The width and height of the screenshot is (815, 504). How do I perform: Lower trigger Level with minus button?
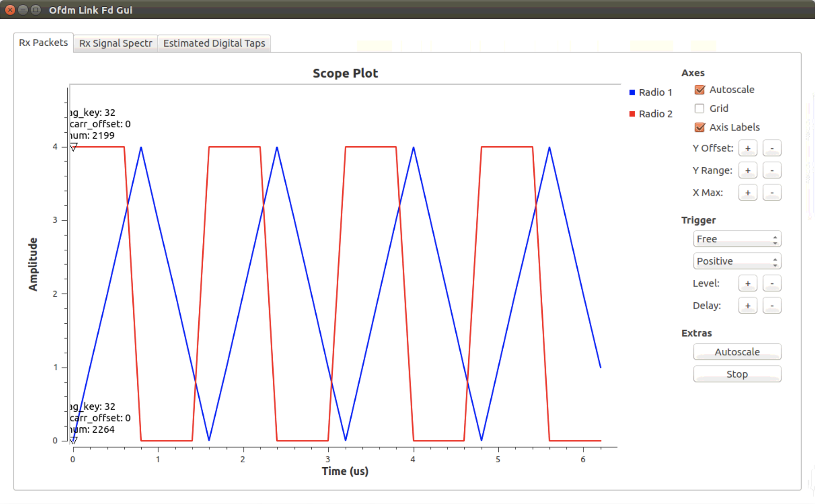(771, 283)
